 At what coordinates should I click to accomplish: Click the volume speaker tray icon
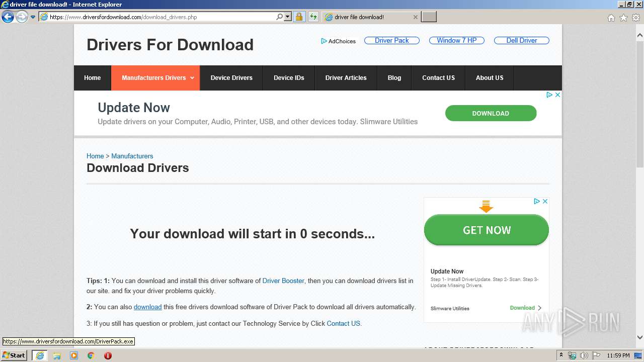tap(584, 355)
